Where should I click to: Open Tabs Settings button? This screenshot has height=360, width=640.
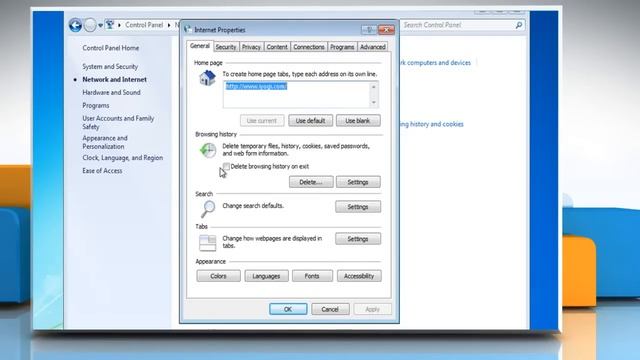pyautogui.click(x=358, y=239)
